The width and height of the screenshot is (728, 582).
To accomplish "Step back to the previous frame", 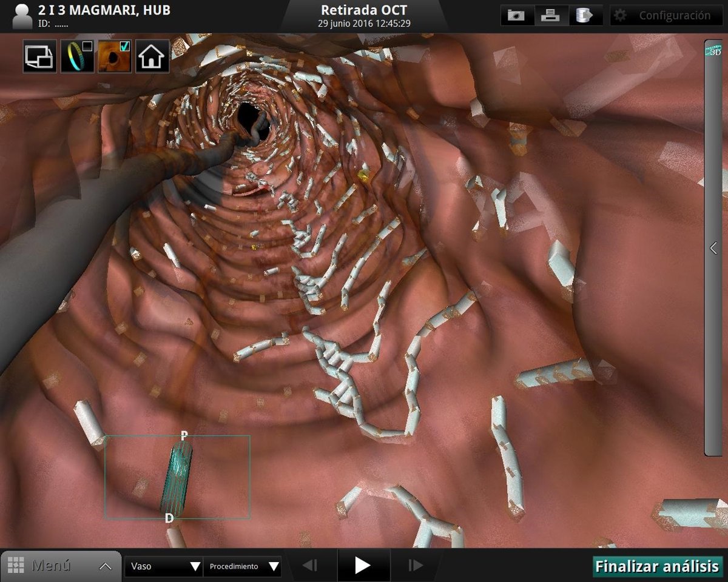I will [310, 566].
